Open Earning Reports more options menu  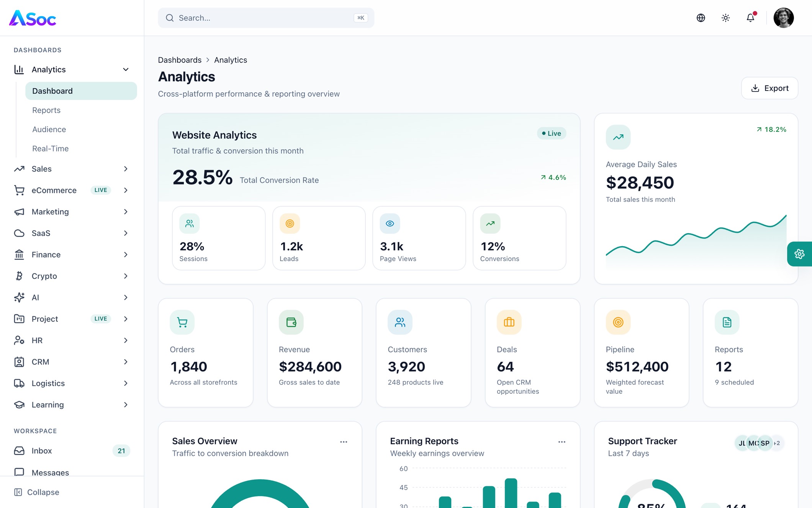(x=562, y=442)
